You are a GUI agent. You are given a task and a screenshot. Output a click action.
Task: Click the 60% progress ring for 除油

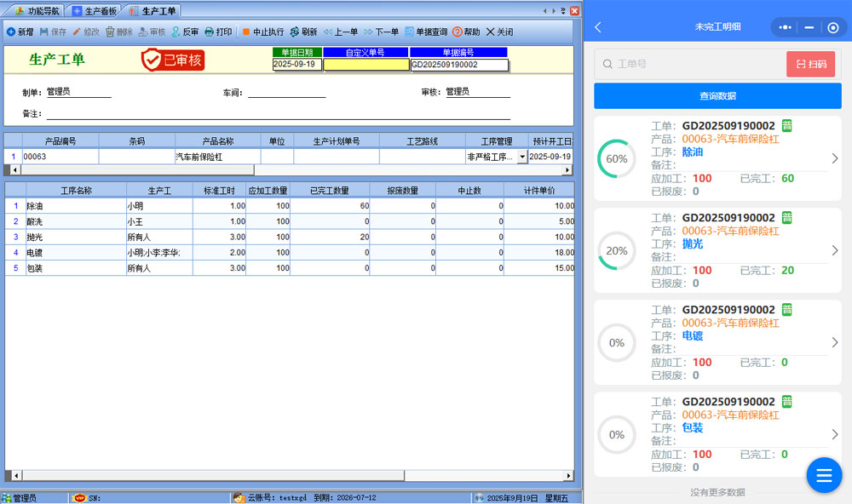tap(617, 159)
